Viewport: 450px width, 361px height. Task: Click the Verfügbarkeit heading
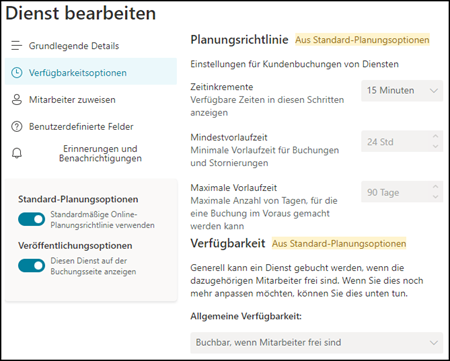point(228,243)
